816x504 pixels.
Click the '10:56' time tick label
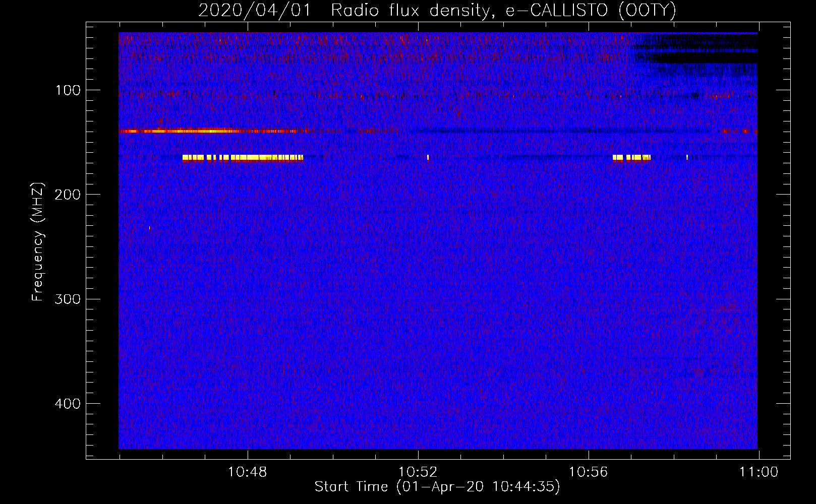(589, 472)
